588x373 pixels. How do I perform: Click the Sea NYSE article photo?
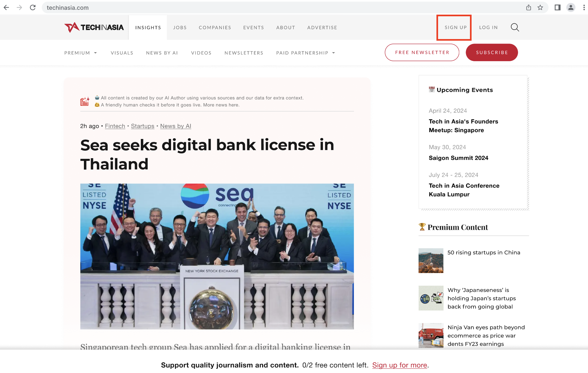point(217,256)
